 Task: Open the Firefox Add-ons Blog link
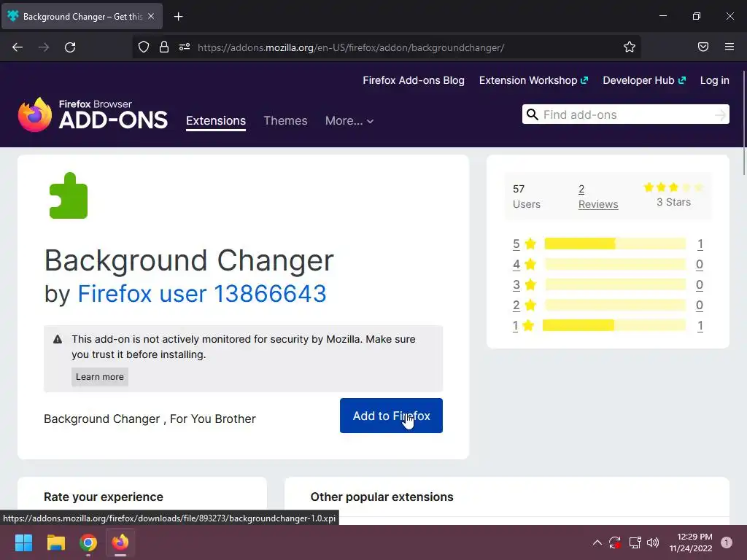413,80
